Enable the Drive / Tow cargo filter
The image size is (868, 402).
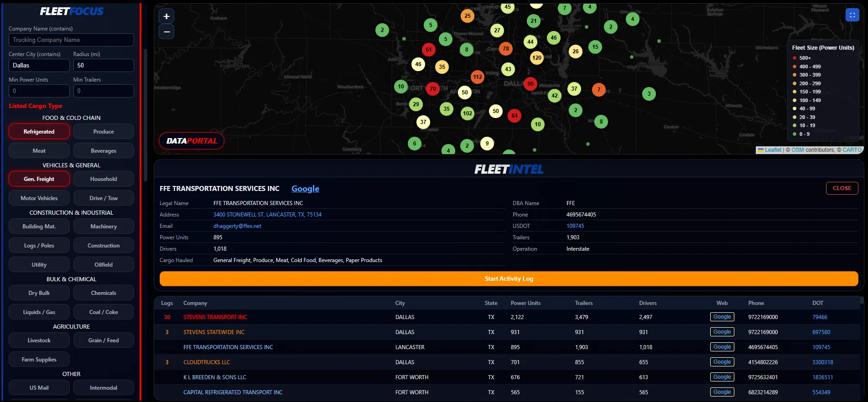pyautogui.click(x=104, y=198)
